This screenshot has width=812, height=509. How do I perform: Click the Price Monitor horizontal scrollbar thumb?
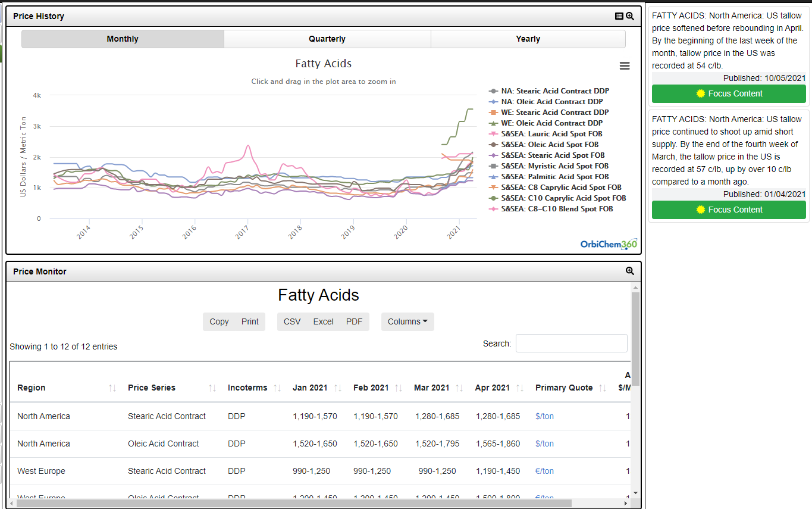pos(293,503)
